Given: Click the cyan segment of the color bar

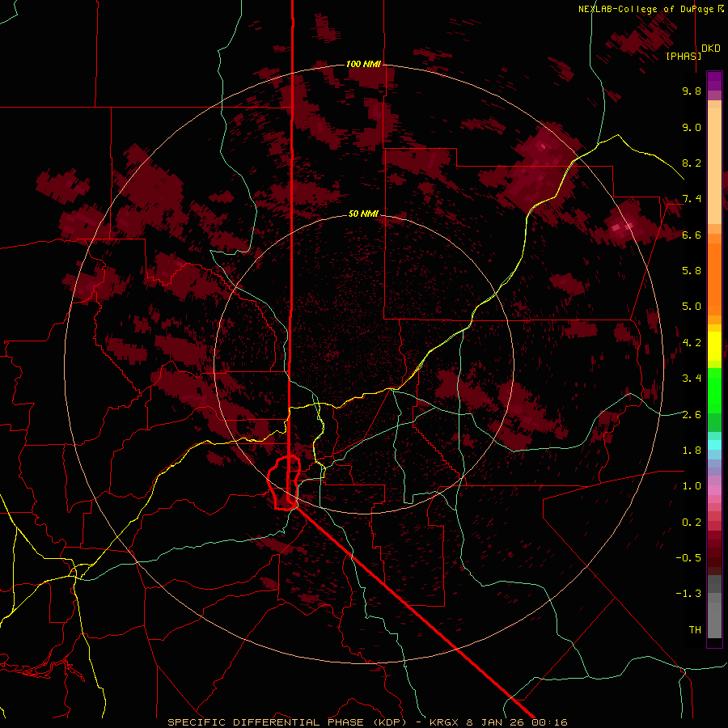Looking at the screenshot, I should [x=714, y=445].
